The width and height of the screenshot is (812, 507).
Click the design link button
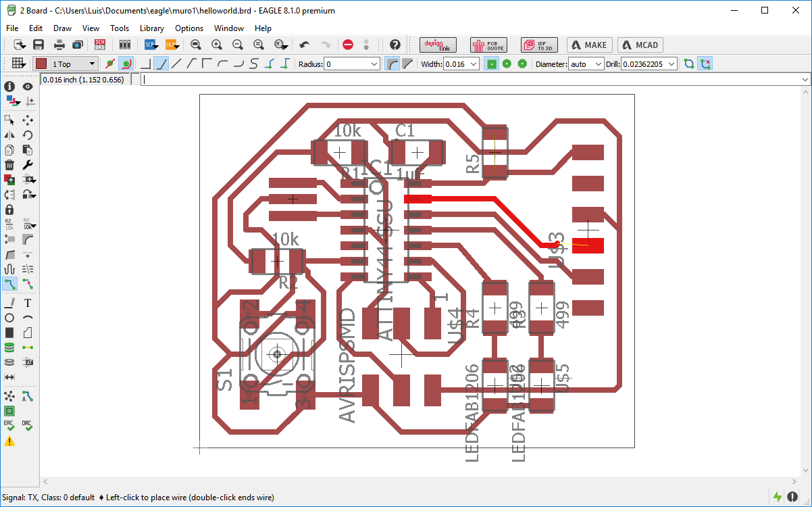pos(438,45)
